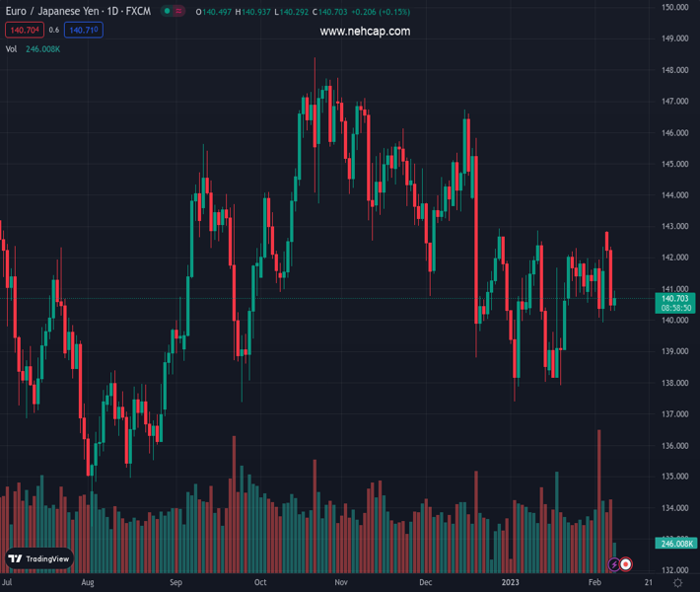Click the 143.000 price axis label
This screenshot has height=592, width=700.
click(675, 226)
